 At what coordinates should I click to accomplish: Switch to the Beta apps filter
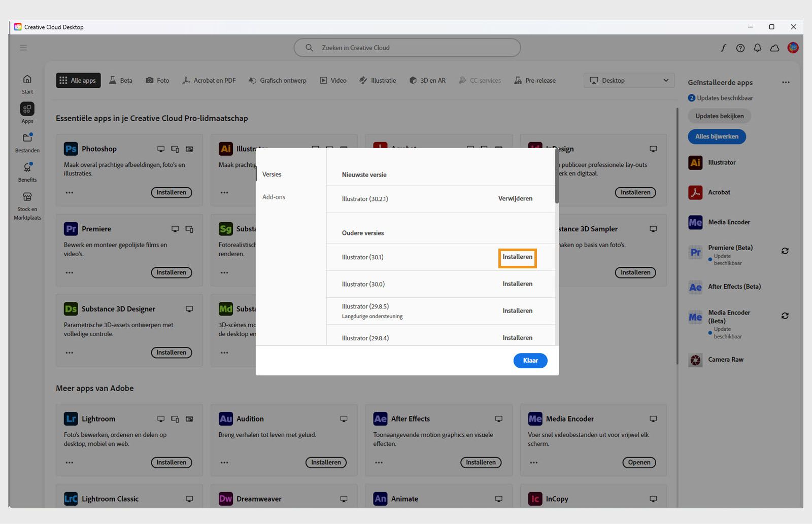(x=121, y=80)
